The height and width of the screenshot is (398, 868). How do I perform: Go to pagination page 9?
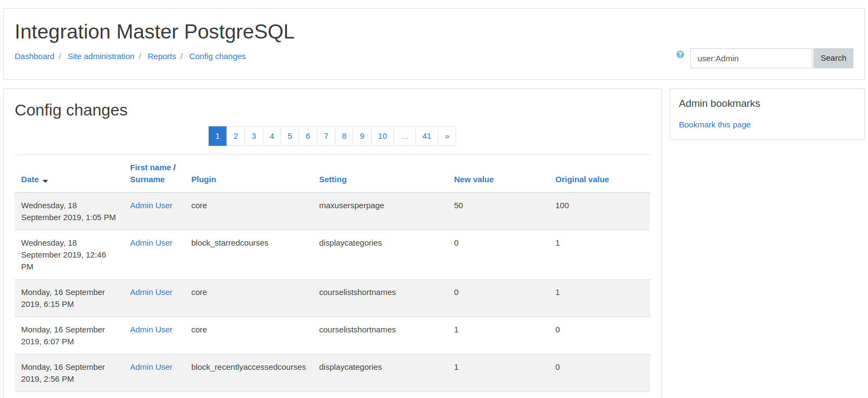click(362, 136)
